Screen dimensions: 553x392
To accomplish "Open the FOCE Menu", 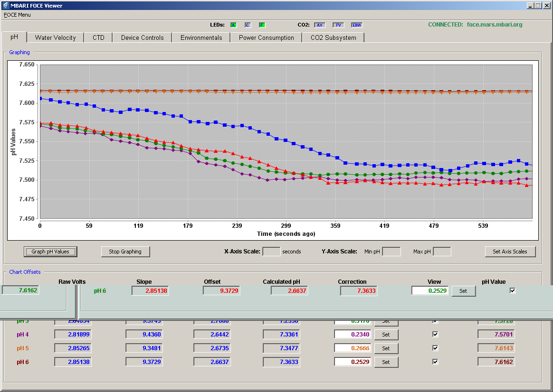I will (x=17, y=15).
